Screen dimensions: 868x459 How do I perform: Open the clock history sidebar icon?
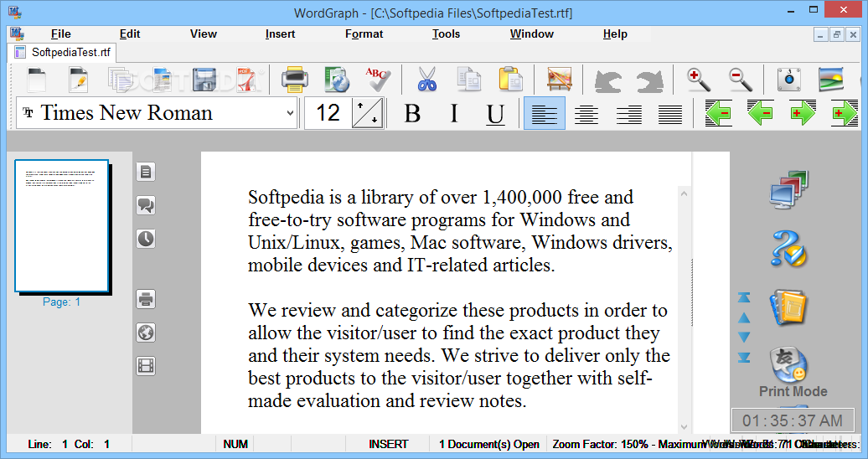[146, 239]
